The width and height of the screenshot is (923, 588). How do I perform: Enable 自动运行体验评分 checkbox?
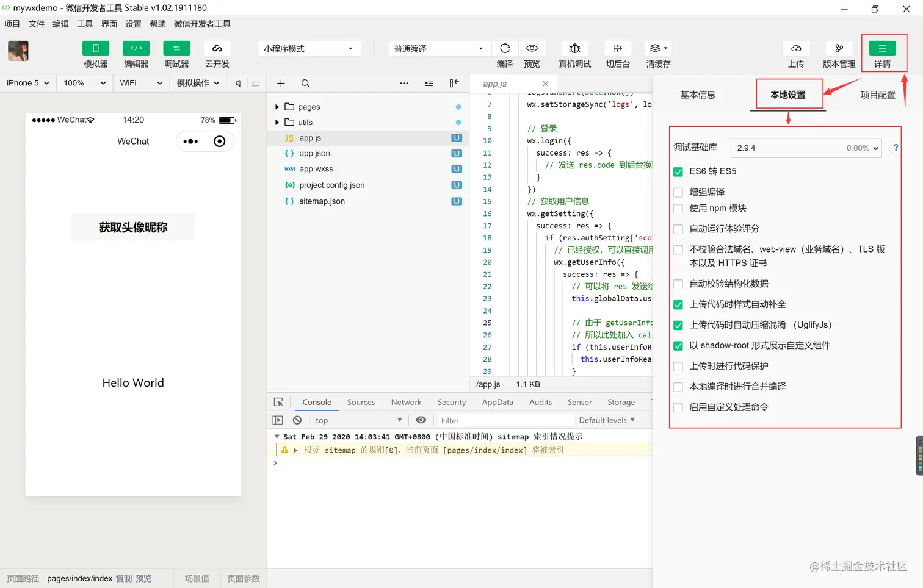(x=678, y=229)
